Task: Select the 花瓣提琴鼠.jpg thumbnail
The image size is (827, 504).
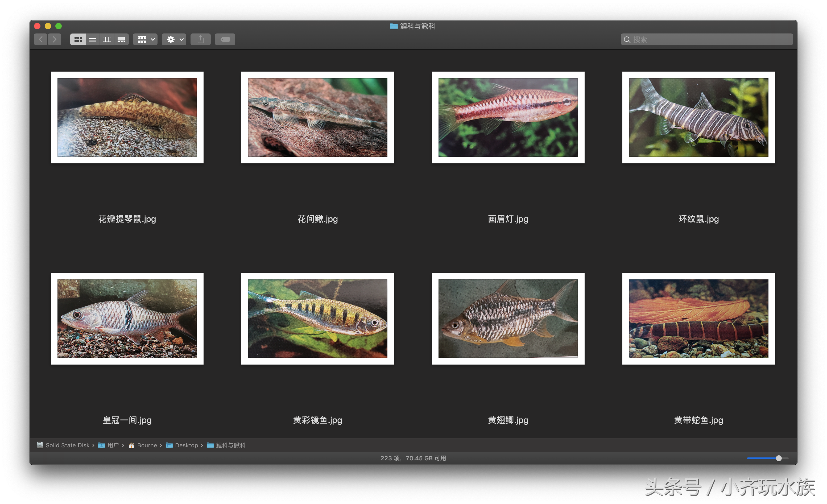Action: tap(127, 117)
